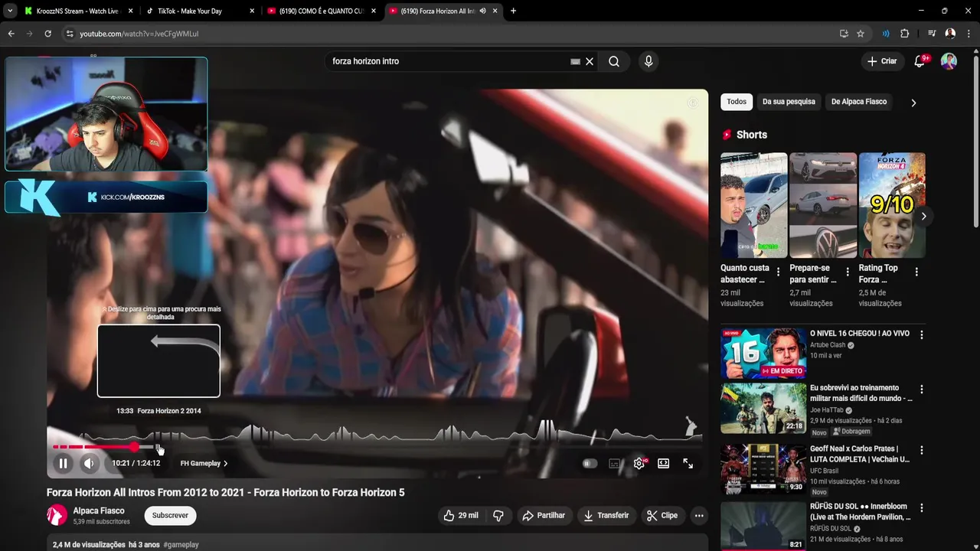Subscribe with the Subscrever button
980x551 pixels.
pos(170,516)
